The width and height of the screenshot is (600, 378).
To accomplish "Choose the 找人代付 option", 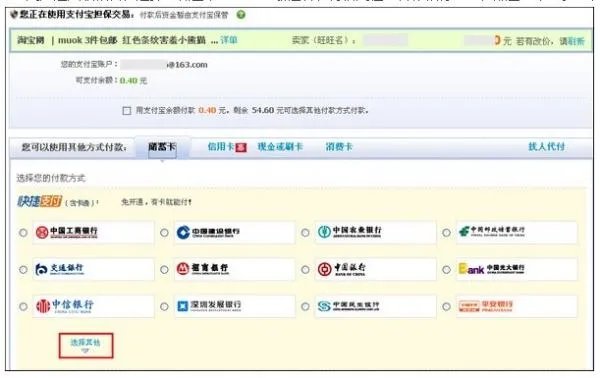I will [x=546, y=147].
